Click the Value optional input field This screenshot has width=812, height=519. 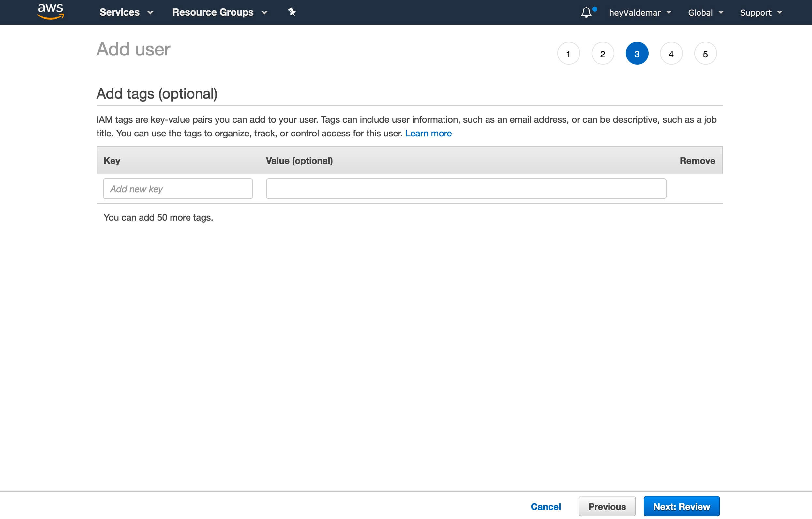pyautogui.click(x=466, y=188)
